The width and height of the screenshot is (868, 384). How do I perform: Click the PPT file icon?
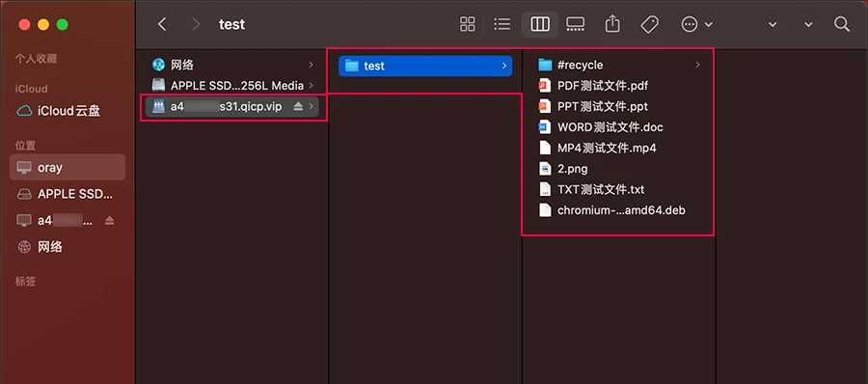(545, 106)
